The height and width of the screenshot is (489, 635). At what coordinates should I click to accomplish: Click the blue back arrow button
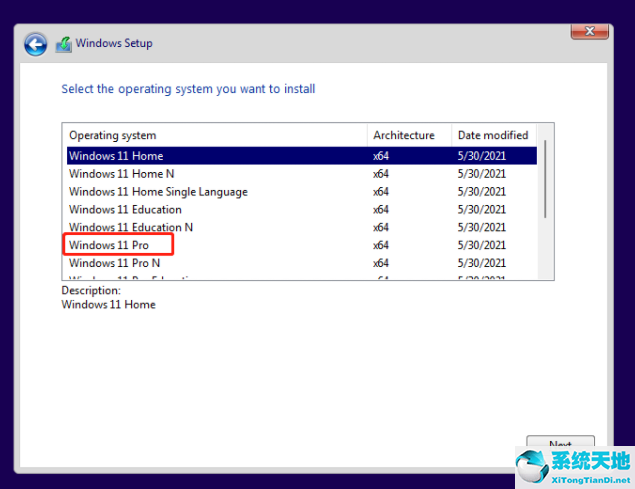click(35, 44)
